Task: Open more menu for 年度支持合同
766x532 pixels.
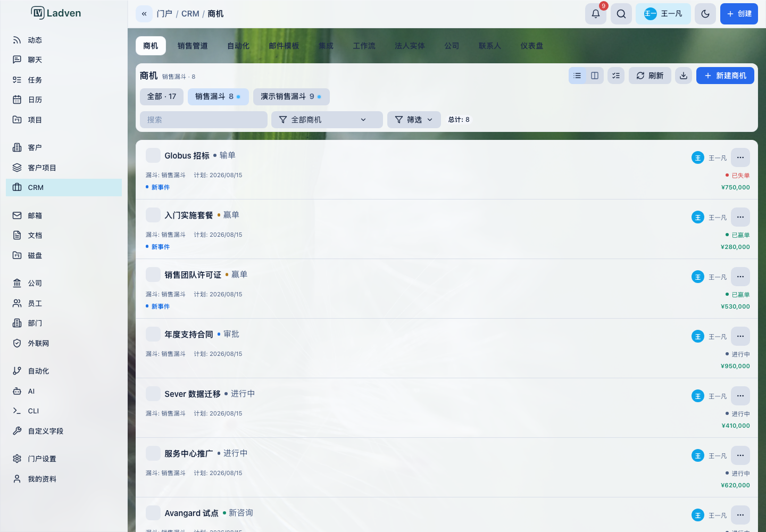Action: (x=740, y=336)
